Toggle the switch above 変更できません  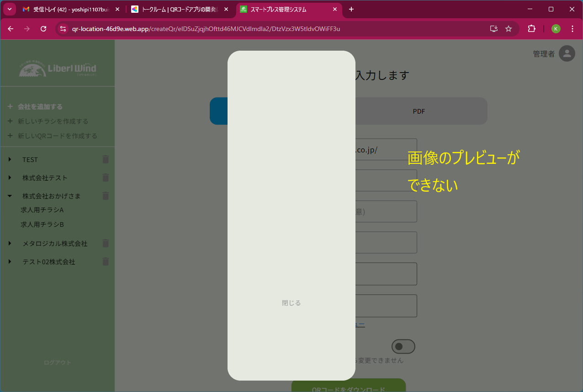point(403,347)
